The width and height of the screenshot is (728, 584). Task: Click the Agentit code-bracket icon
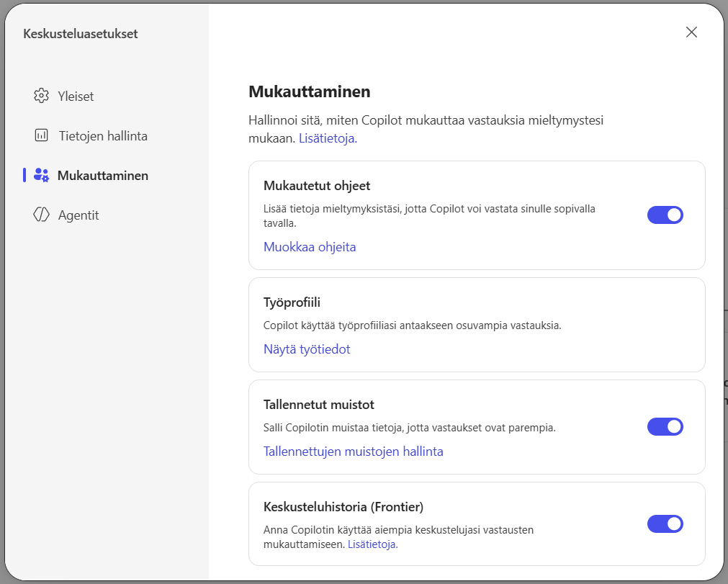click(41, 215)
